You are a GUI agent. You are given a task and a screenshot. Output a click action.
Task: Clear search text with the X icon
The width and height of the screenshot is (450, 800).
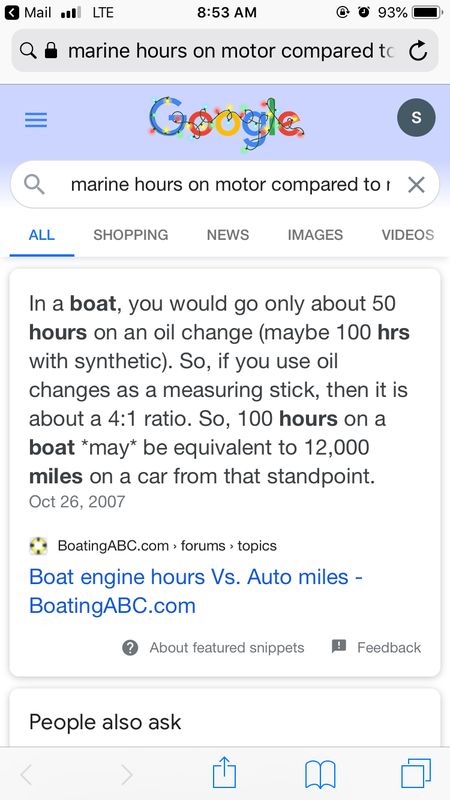(x=416, y=185)
